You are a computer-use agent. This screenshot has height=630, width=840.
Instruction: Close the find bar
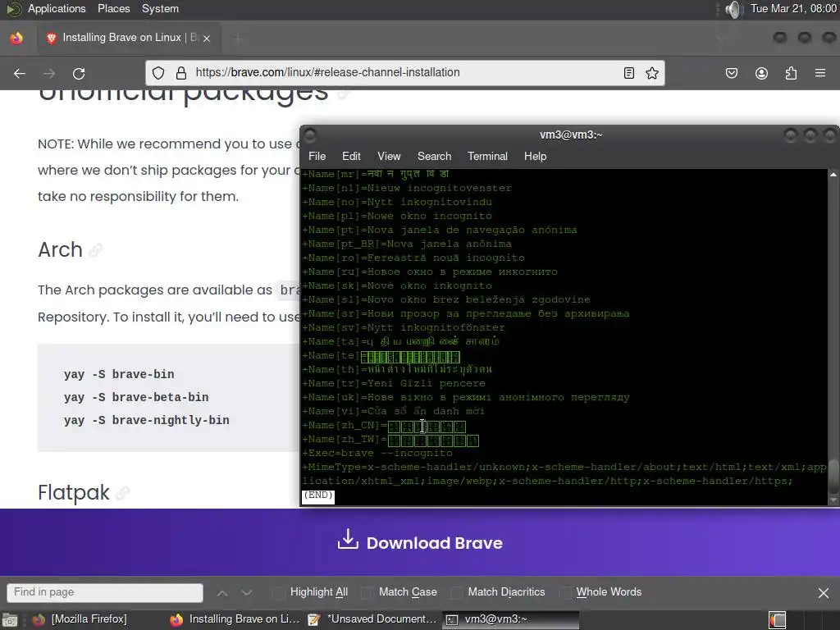[x=824, y=592]
